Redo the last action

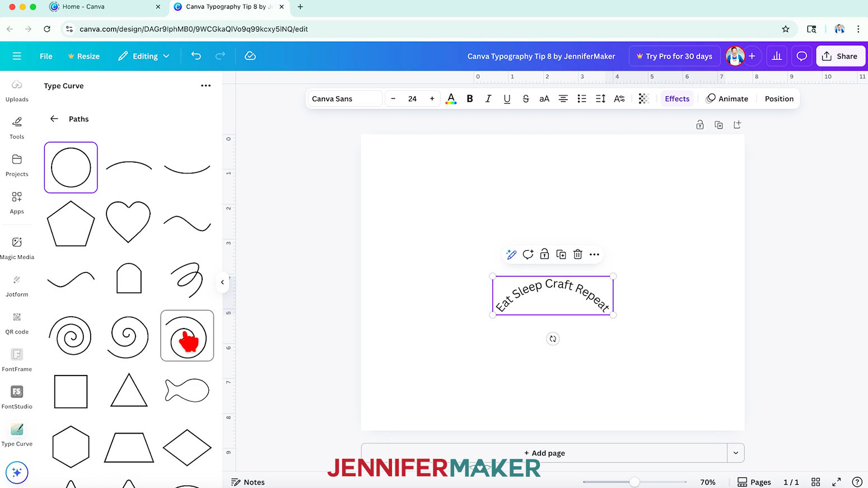coord(220,56)
